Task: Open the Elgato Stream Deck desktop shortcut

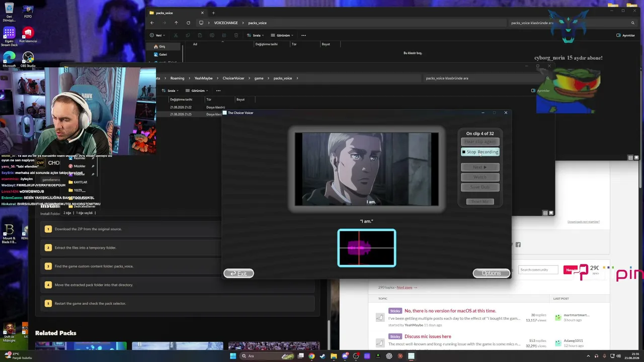Action: pos(9,37)
